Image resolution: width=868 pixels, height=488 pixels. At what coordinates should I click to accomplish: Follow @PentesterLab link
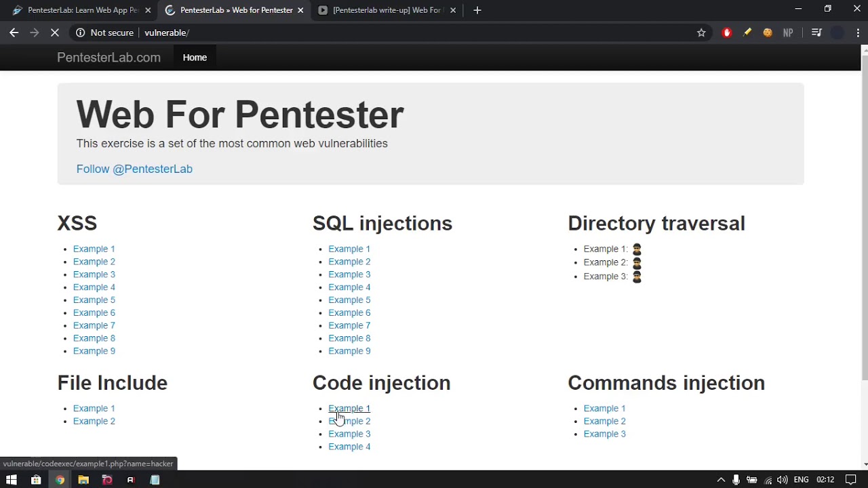(134, 169)
